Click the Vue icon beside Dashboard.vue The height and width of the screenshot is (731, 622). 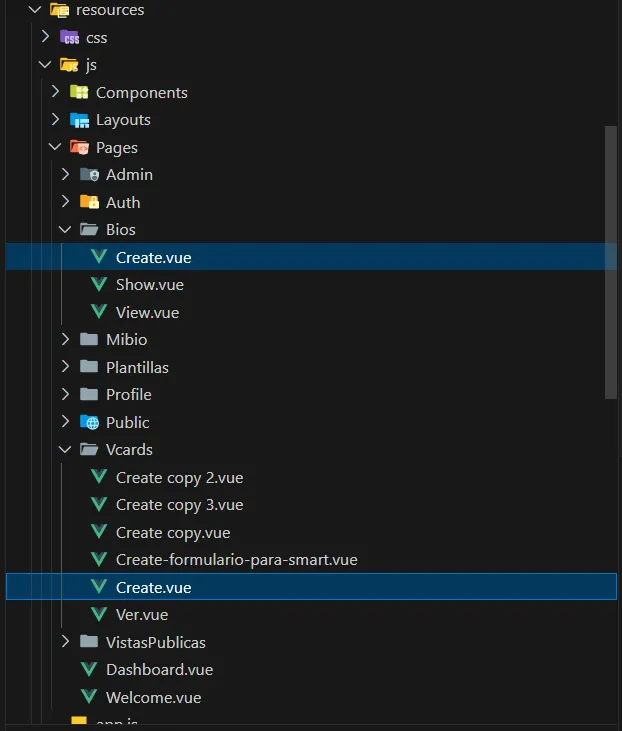[89, 669]
